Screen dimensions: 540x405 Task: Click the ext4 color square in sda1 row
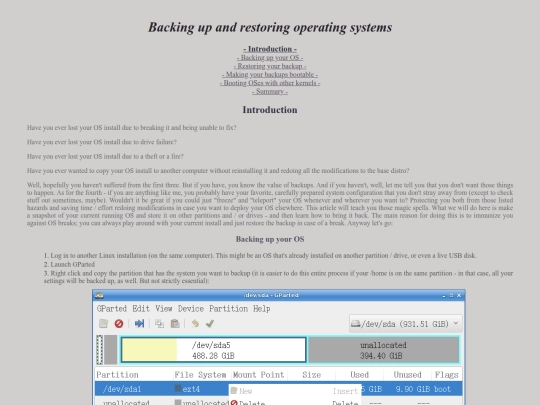click(x=178, y=388)
